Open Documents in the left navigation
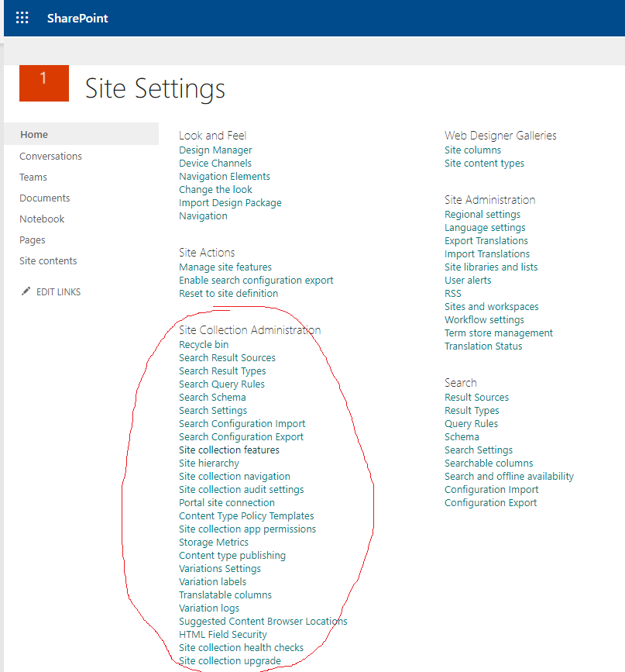The image size is (625, 672). 45,198
